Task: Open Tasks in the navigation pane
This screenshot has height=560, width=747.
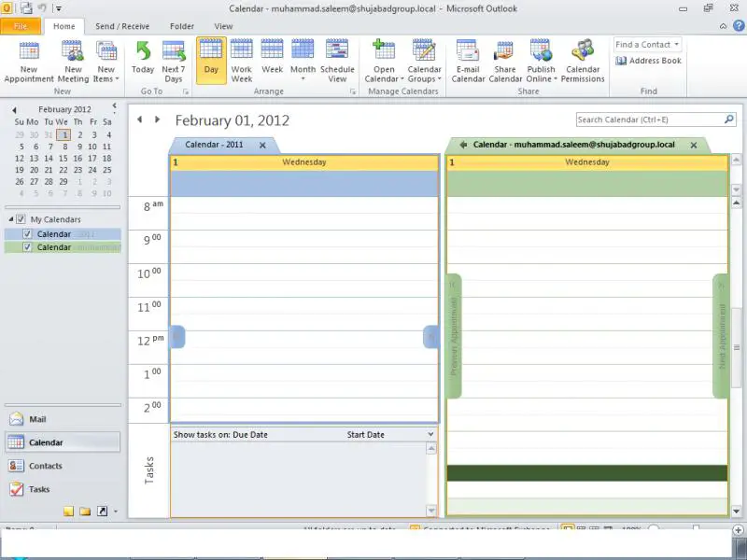Action: coord(63,489)
